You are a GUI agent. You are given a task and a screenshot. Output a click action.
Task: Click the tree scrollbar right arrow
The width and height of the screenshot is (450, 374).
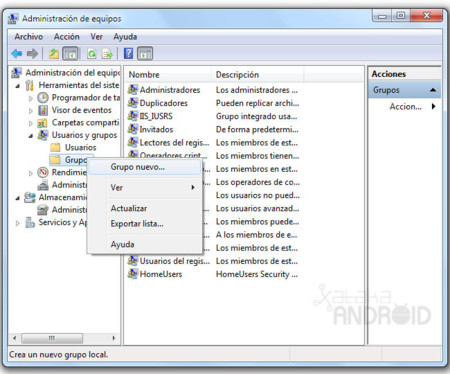[x=114, y=338]
